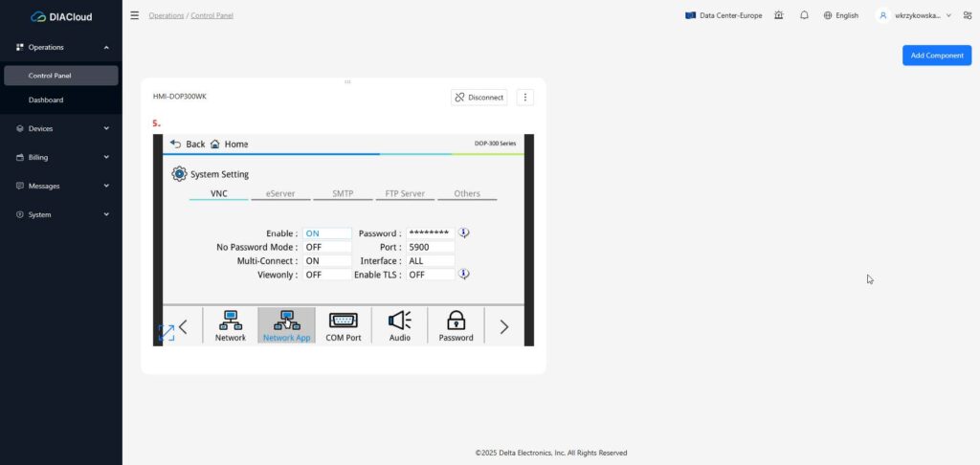Toggle No Password Mode OFF field
980x465 pixels.
[326, 247]
